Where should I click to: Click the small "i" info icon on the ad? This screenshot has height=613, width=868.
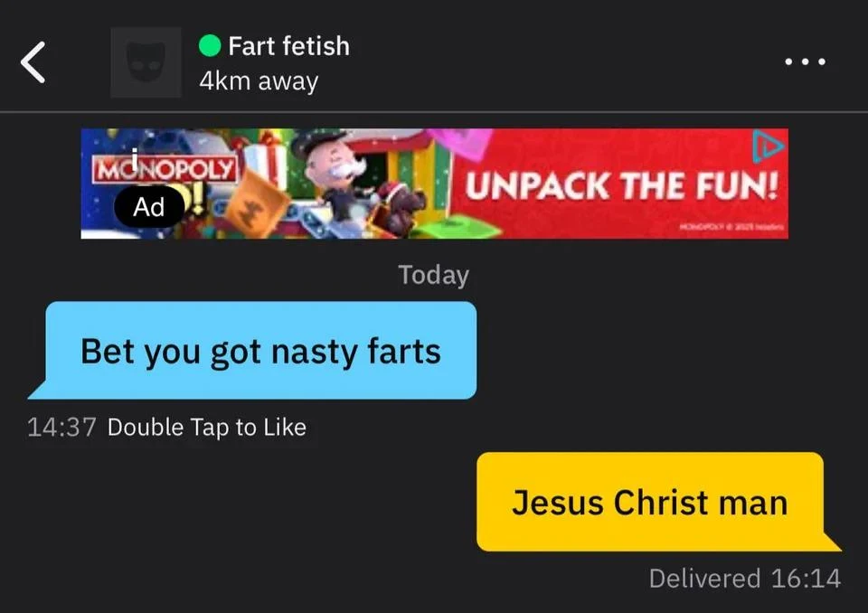(x=134, y=157)
